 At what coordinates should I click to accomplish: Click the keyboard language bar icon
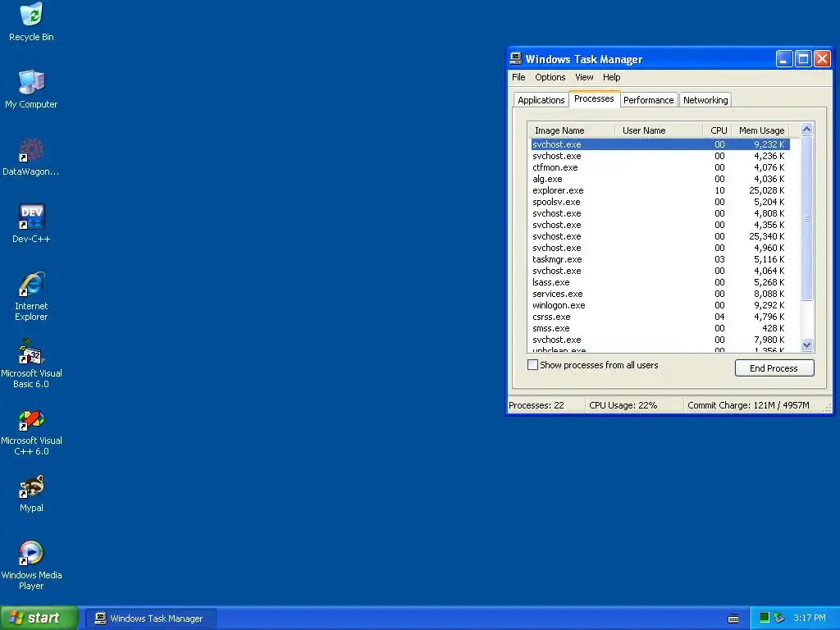733,619
